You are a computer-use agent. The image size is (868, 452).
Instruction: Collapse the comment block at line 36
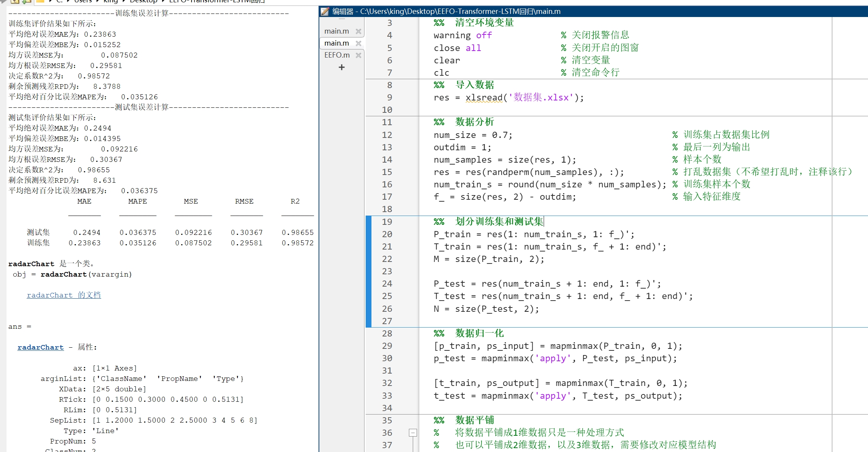(x=413, y=433)
